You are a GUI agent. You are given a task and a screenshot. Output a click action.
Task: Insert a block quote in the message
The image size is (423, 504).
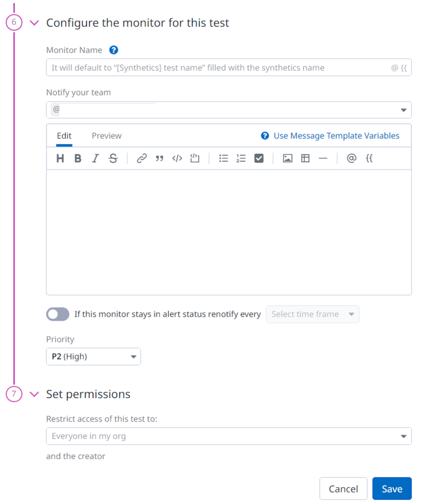tap(159, 158)
